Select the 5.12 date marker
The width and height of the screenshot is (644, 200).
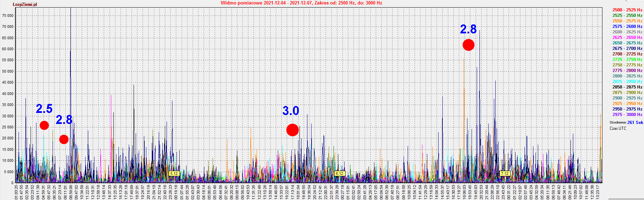click(x=174, y=173)
